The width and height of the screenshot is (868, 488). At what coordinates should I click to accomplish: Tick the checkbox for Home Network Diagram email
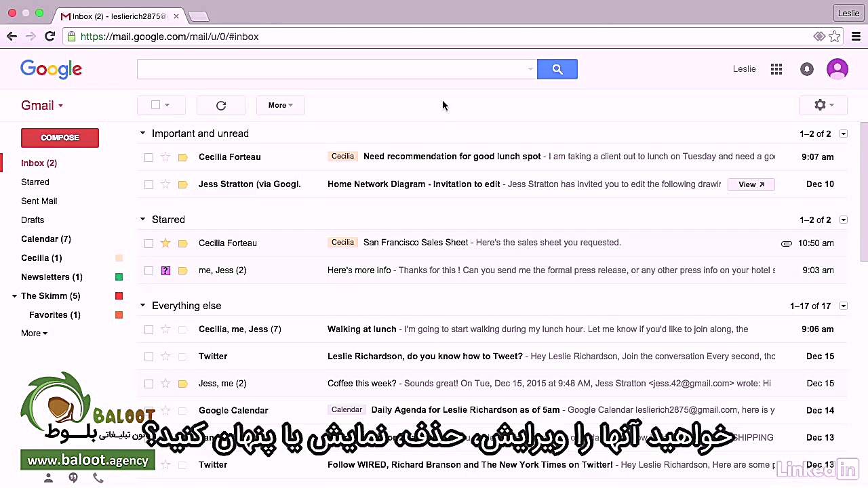[x=149, y=184]
